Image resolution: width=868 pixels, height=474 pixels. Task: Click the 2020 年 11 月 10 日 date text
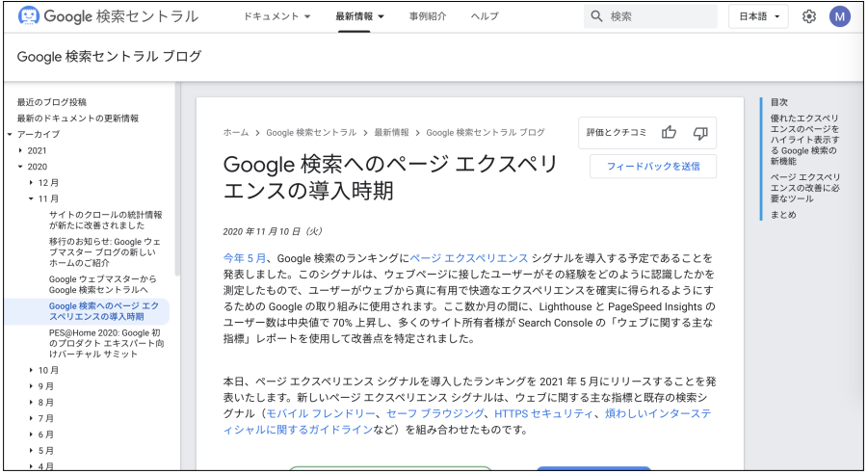[x=273, y=231]
